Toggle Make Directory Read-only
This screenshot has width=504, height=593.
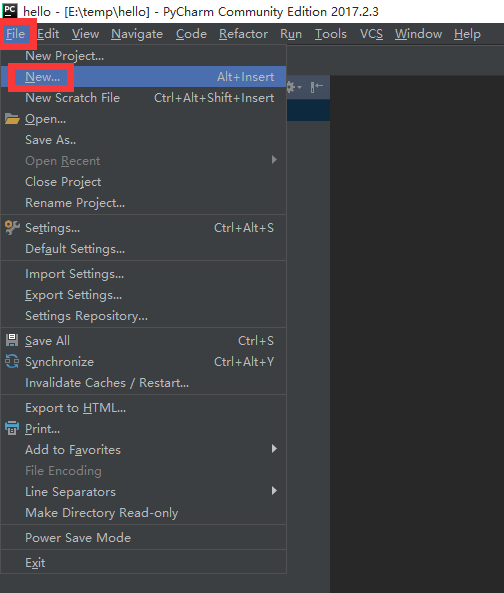143,512
